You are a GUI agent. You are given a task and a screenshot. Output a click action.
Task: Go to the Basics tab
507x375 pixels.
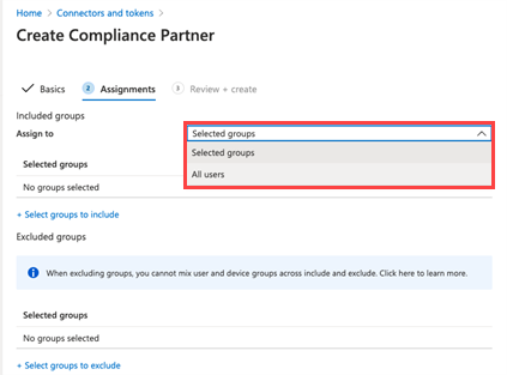[x=52, y=89]
